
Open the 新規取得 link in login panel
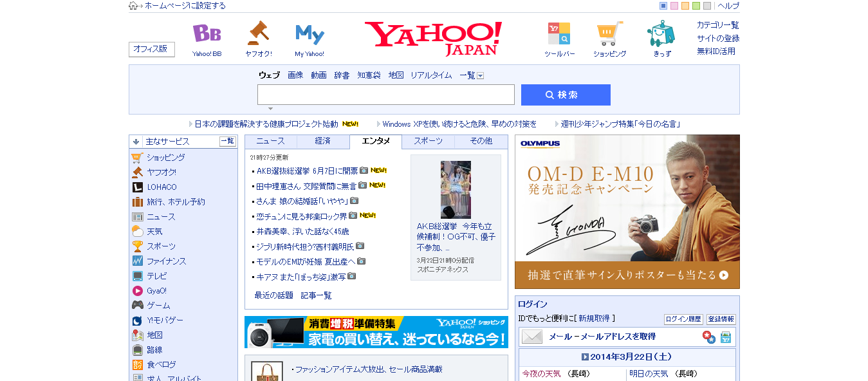[594, 319]
